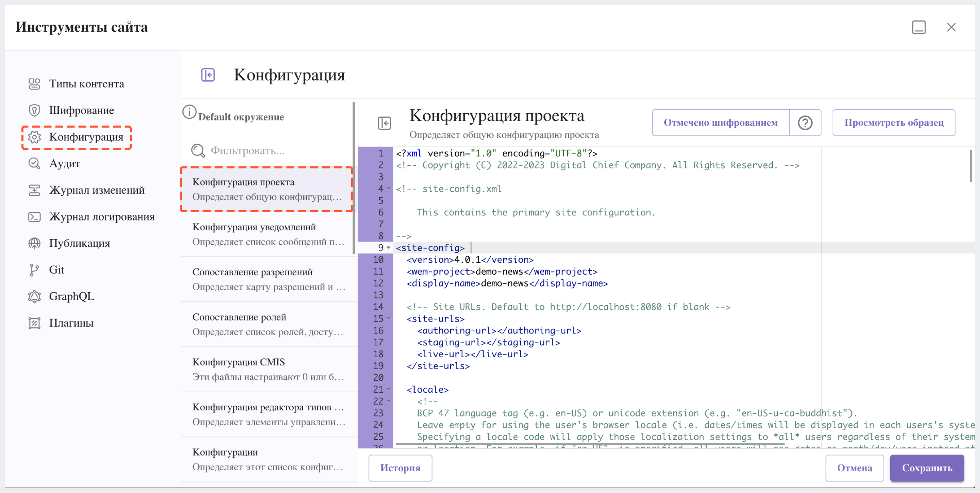Screen dimensions: 980x493
Task: Select Конфигурации list entry
Action: coord(269,460)
